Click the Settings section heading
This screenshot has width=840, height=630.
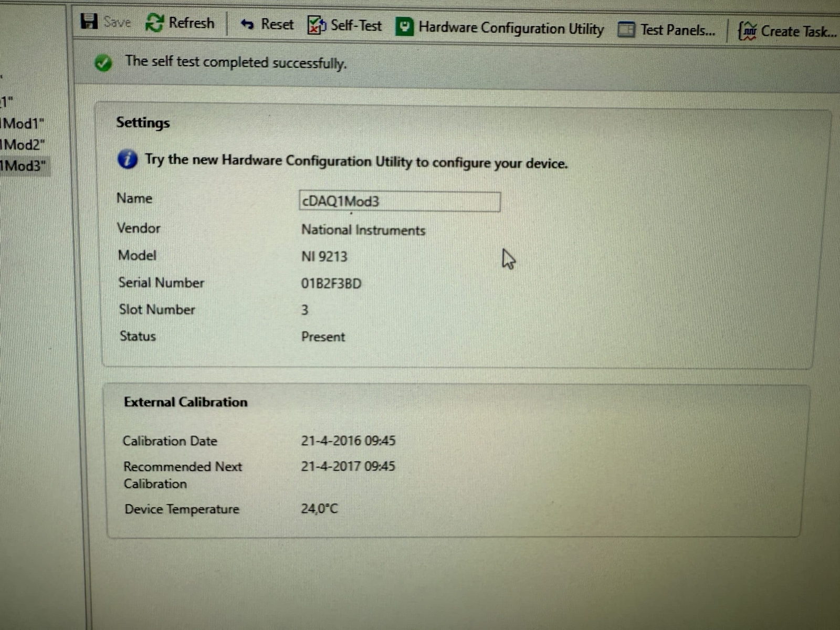(143, 123)
